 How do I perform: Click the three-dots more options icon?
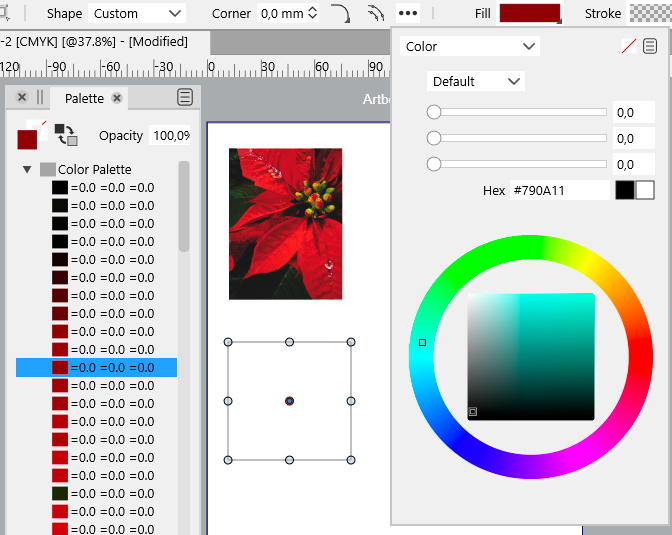408,14
